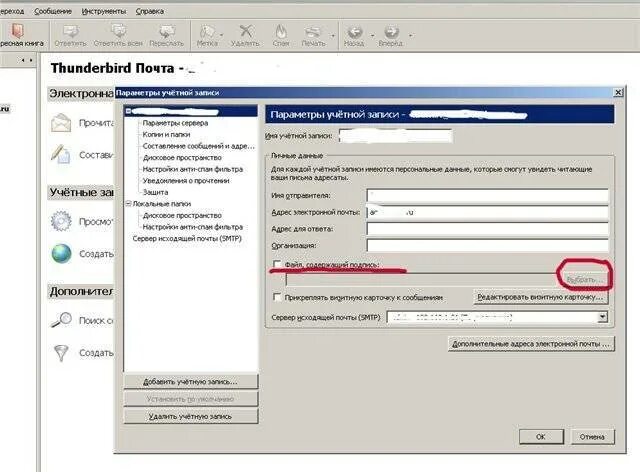Click the Delete (Удалить) toolbar icon
This screenshot has height=472, width=640.
tap(245, 31)
